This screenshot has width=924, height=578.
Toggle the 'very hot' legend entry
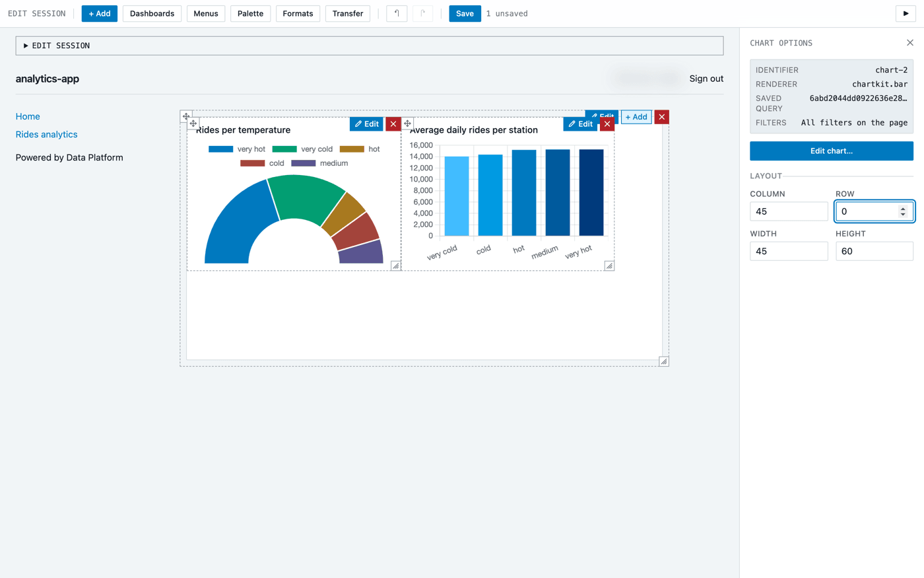(x=237, y=149)
